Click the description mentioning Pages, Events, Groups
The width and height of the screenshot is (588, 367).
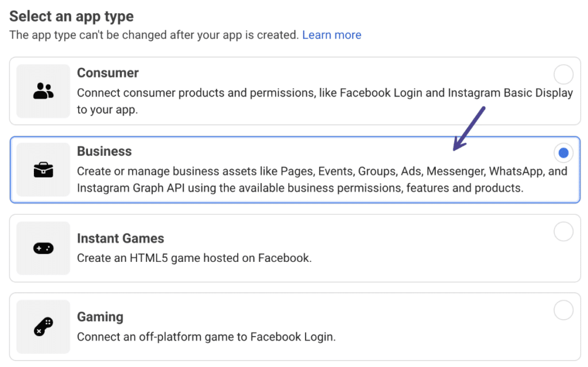pos(322,179)
